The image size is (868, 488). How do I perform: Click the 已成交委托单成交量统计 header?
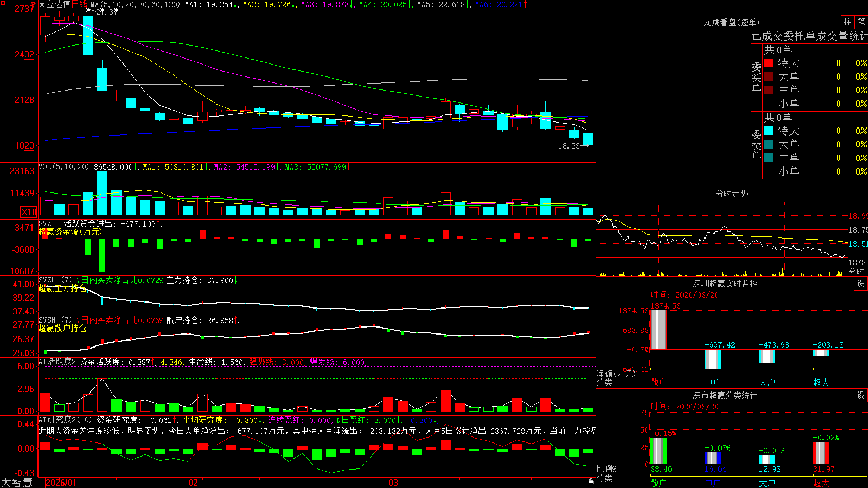click(809, 36)
